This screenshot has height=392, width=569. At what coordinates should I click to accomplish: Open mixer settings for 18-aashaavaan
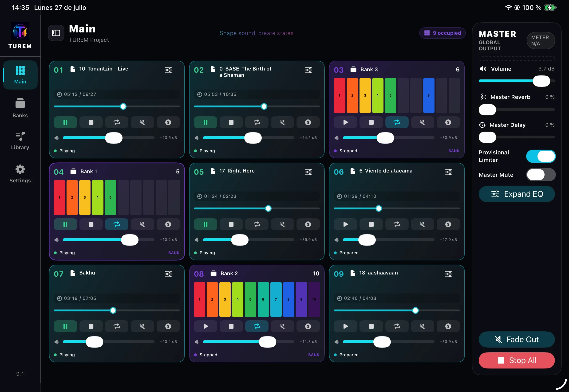click(x=448, y=274)
